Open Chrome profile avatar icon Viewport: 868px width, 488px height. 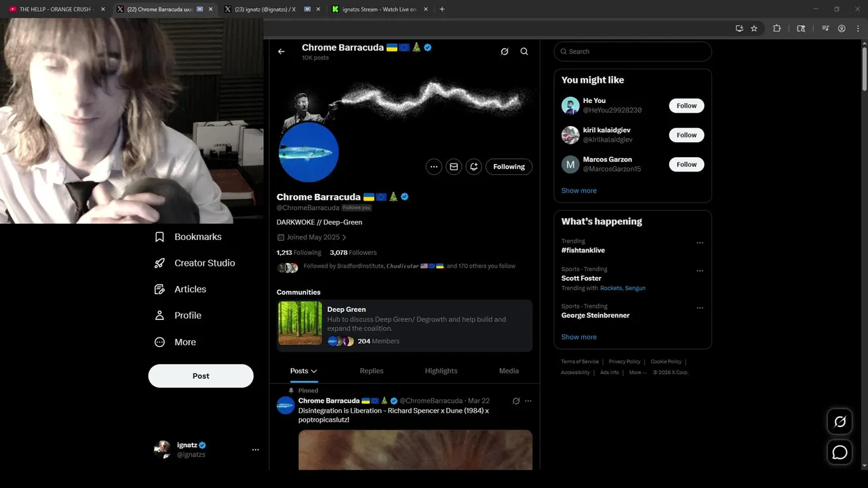(x=842, y=28)
